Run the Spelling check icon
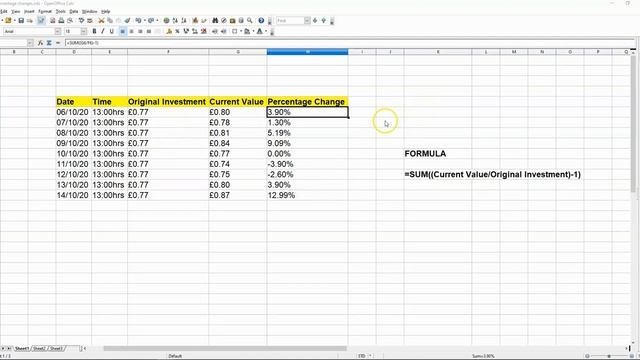 [x=82, y=20]
